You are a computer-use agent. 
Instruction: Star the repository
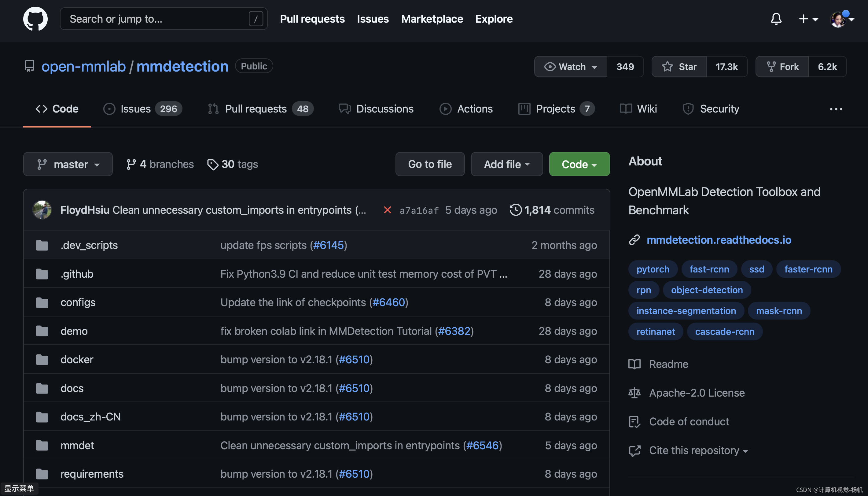[679, 66]
